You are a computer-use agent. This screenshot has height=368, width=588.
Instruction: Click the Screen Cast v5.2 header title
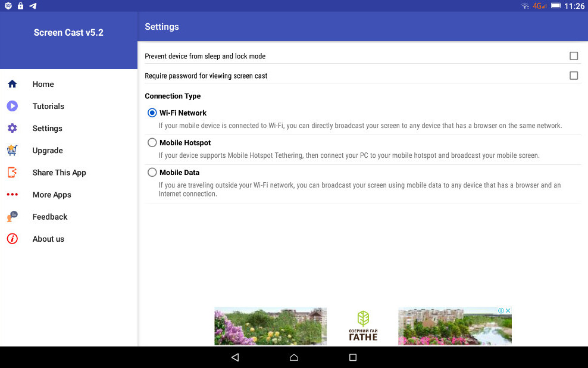click(x=68, y=33)
